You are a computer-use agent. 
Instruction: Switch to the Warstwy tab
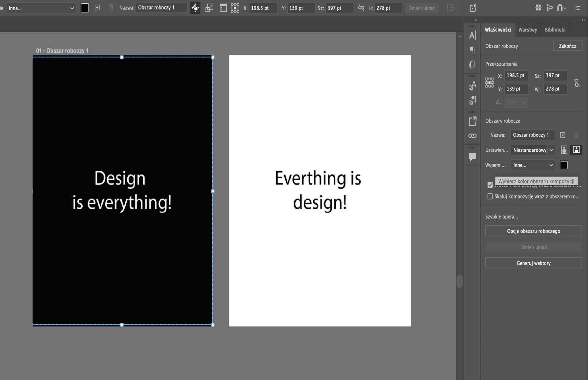coord(528,30)
